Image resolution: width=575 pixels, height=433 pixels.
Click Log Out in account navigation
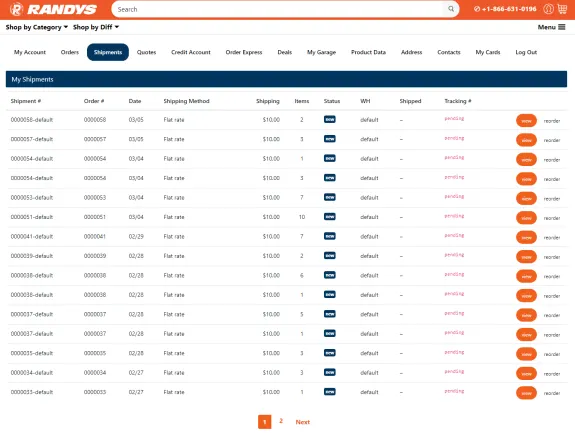[x=526, y=52]
